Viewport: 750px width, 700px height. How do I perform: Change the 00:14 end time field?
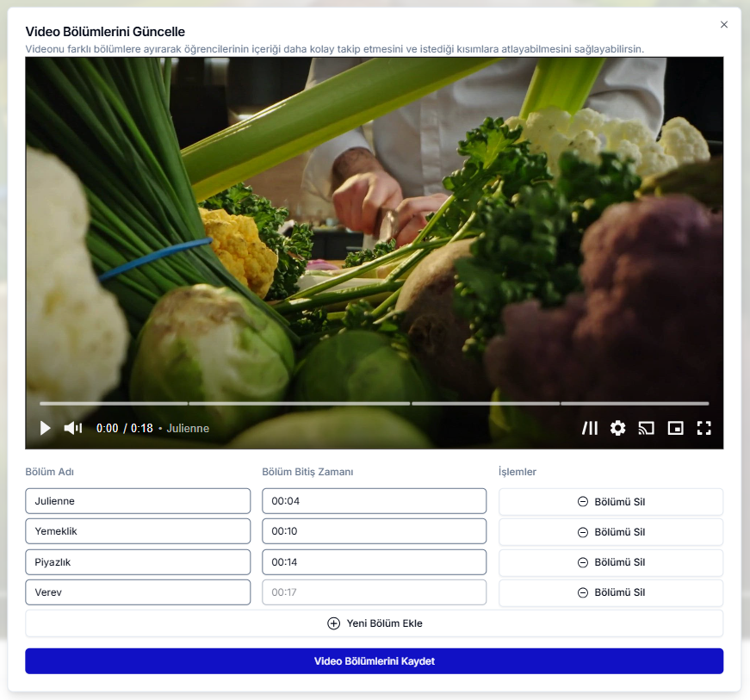(374, 562)
